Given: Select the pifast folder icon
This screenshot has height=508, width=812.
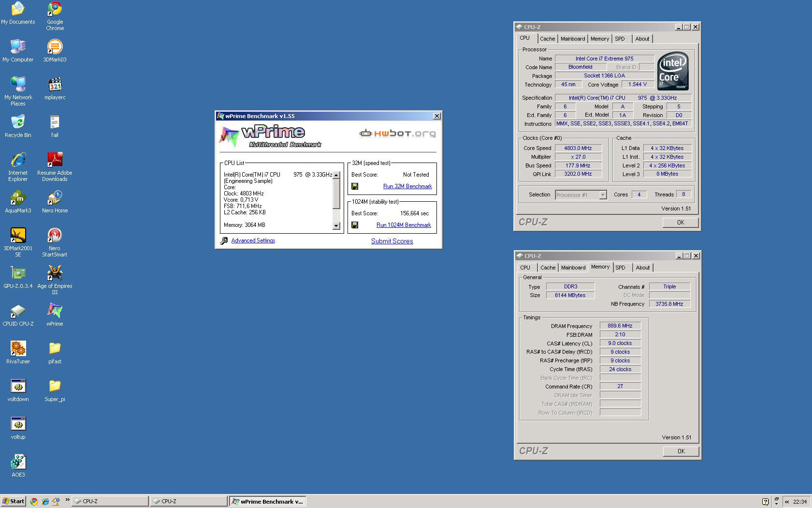Looking at the screenshot, I should 55,353.
